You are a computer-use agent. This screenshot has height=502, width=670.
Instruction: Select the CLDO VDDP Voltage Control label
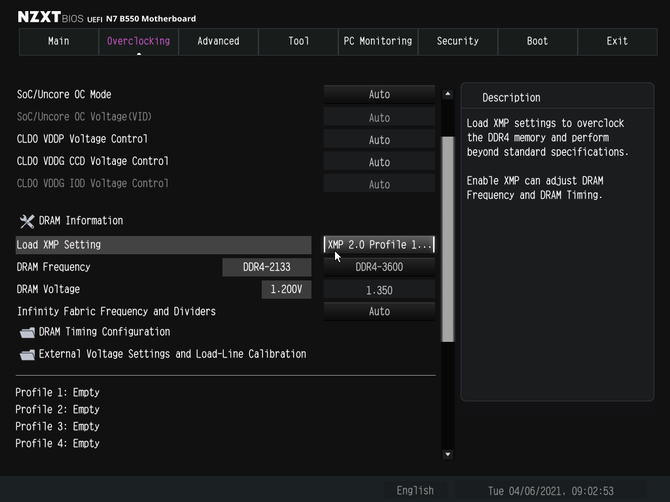pos(82,139)
